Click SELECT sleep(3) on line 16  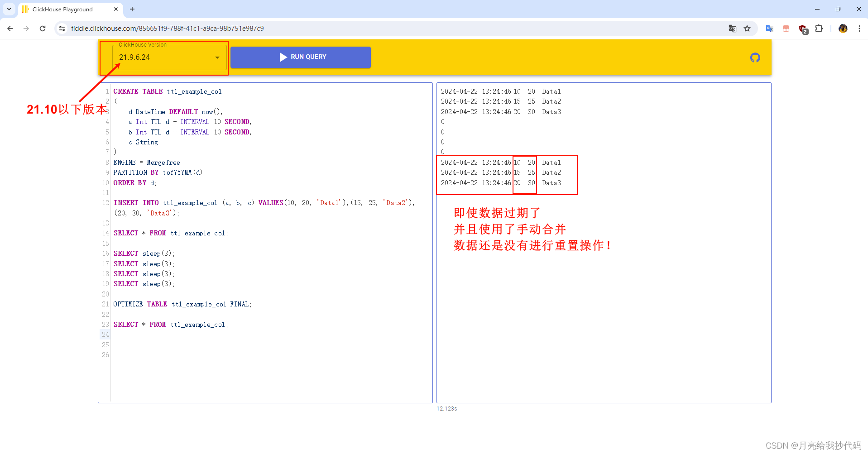tap(144, 253)
